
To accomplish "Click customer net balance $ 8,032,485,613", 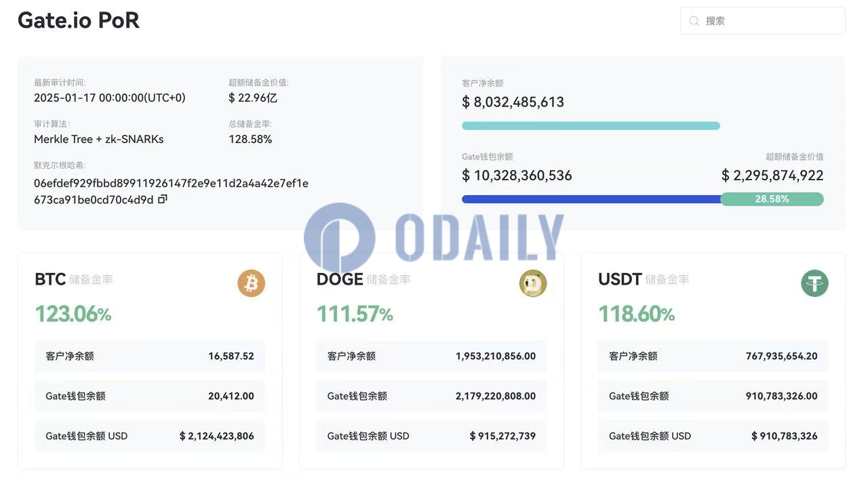I will tap(513, 102).
